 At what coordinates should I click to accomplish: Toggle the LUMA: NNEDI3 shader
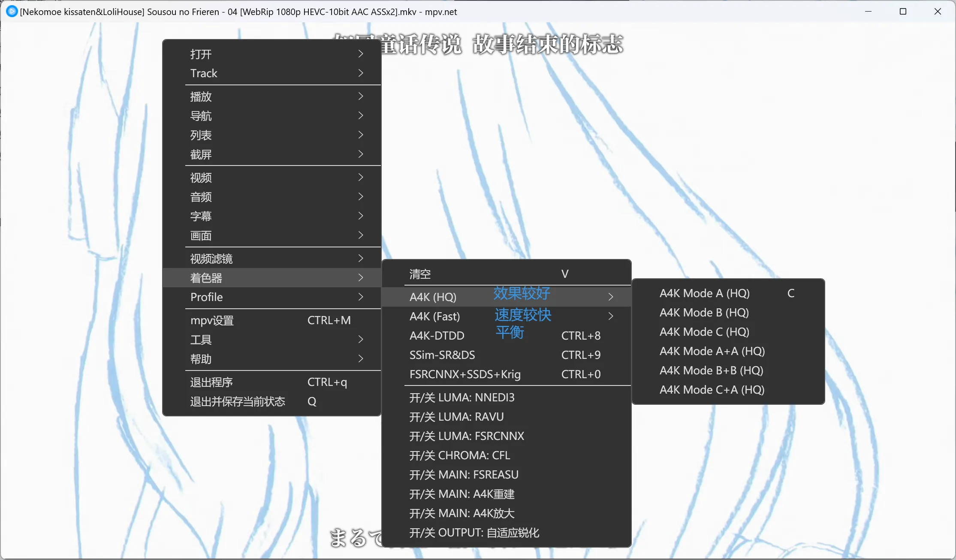(x=462, y=397)
